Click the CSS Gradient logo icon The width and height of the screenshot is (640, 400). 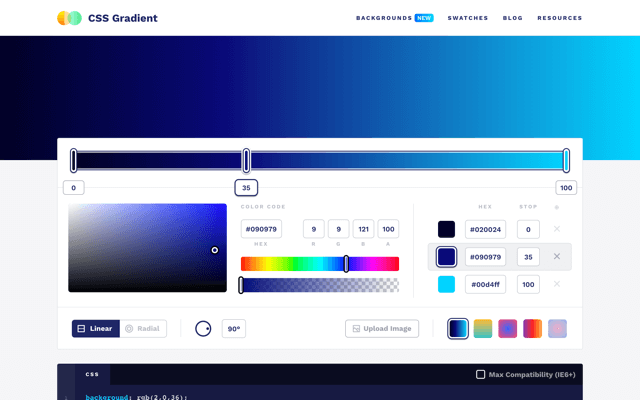pos(69,18)
